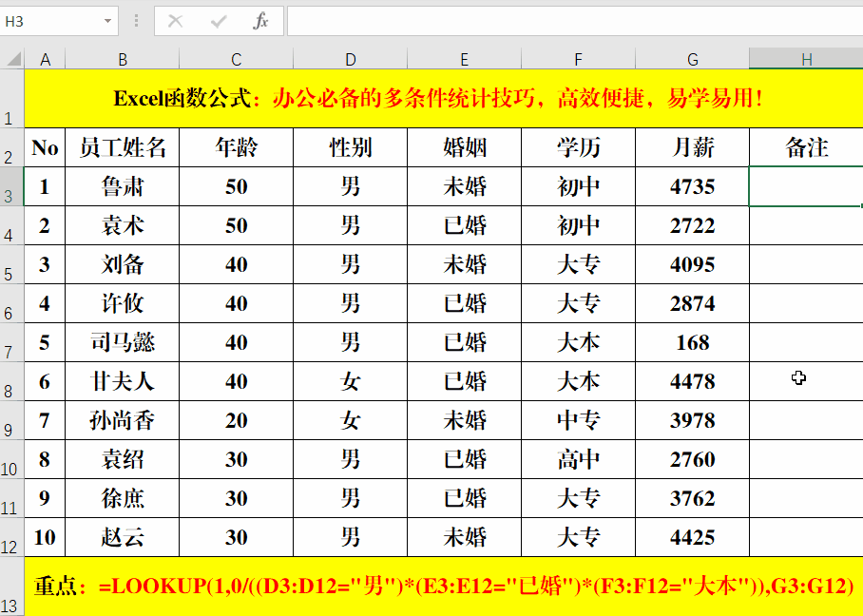Click the empty 备注 cell in 赵云 row

pyautogui.click(x=806, y=537)
